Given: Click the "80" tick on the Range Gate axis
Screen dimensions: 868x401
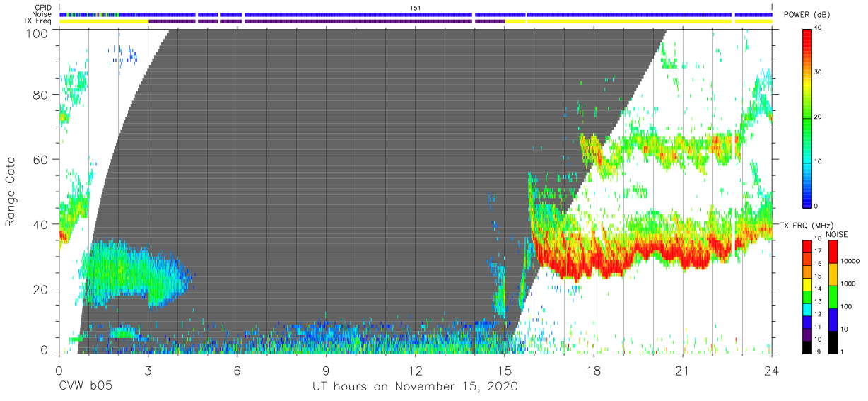Looking at the screenshot, I should point(41,95).
